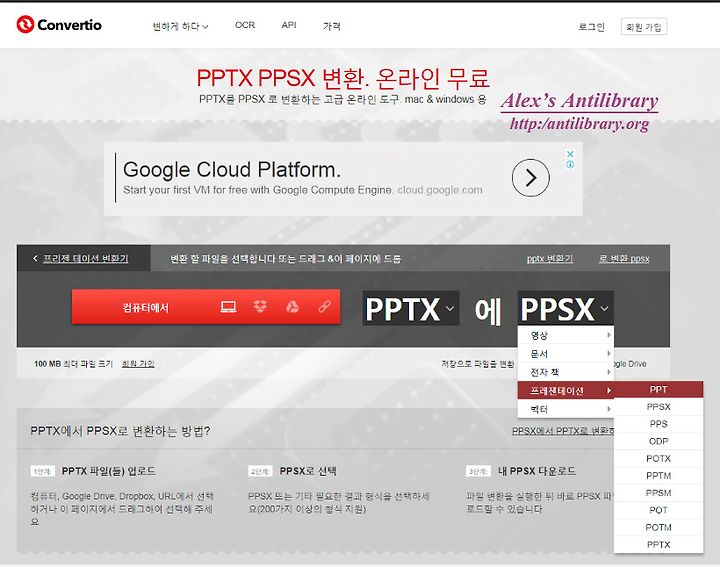Expand the 벡터 category submenu

point(566,409)
